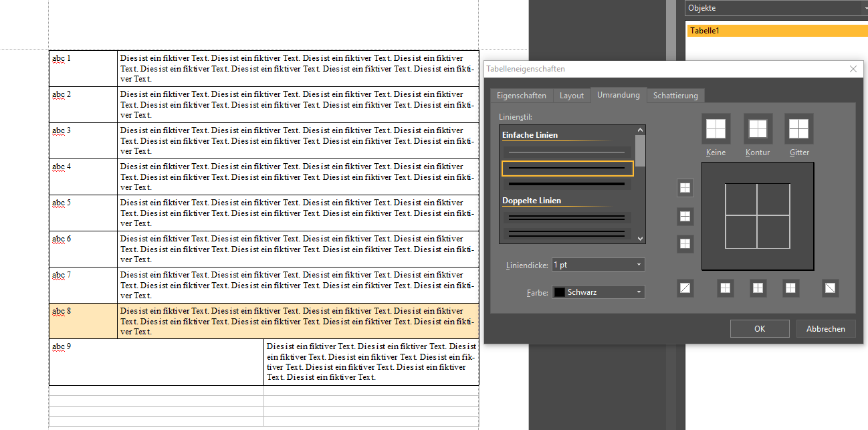Screen dimensions: 868x430
Task: Click table cell 'abc 1'
Action: pyautogui.click(x=84, y=68)
